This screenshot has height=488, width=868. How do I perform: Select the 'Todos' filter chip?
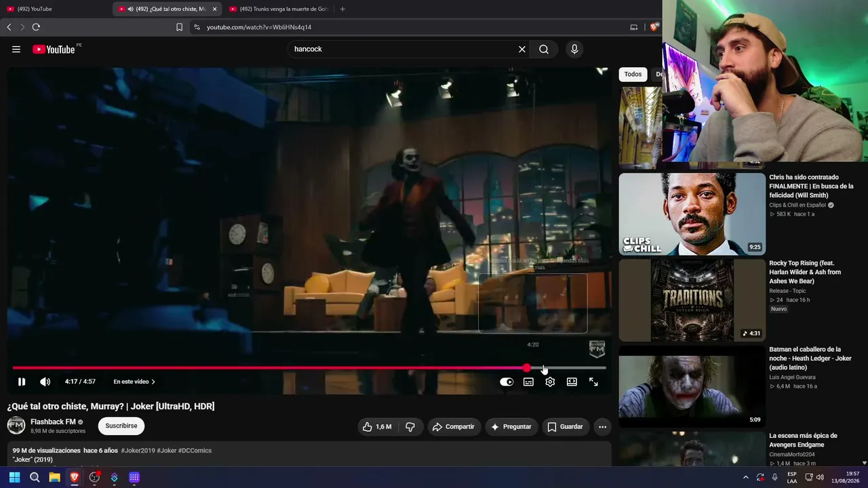coord(633,75)
